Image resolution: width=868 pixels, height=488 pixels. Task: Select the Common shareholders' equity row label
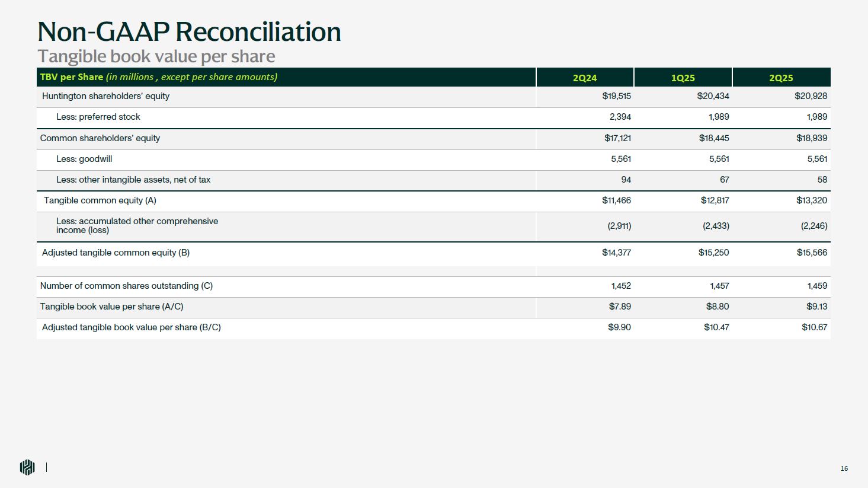(x=100, y=138)
